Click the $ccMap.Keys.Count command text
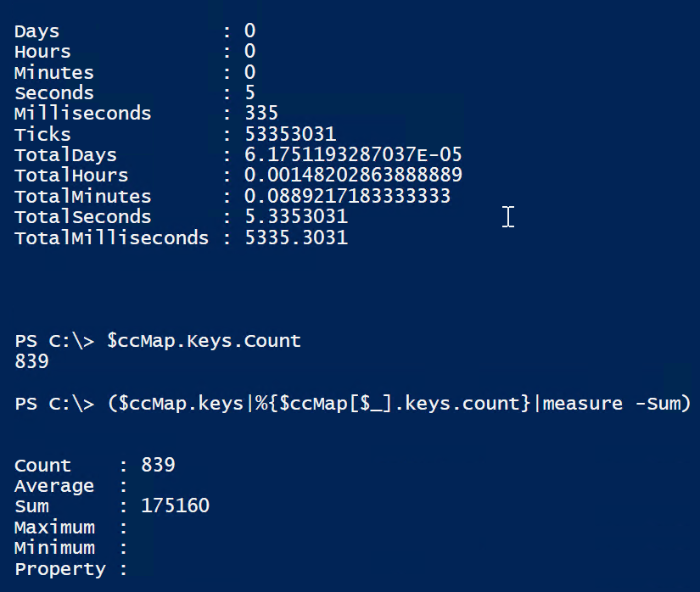 (204, 341)
